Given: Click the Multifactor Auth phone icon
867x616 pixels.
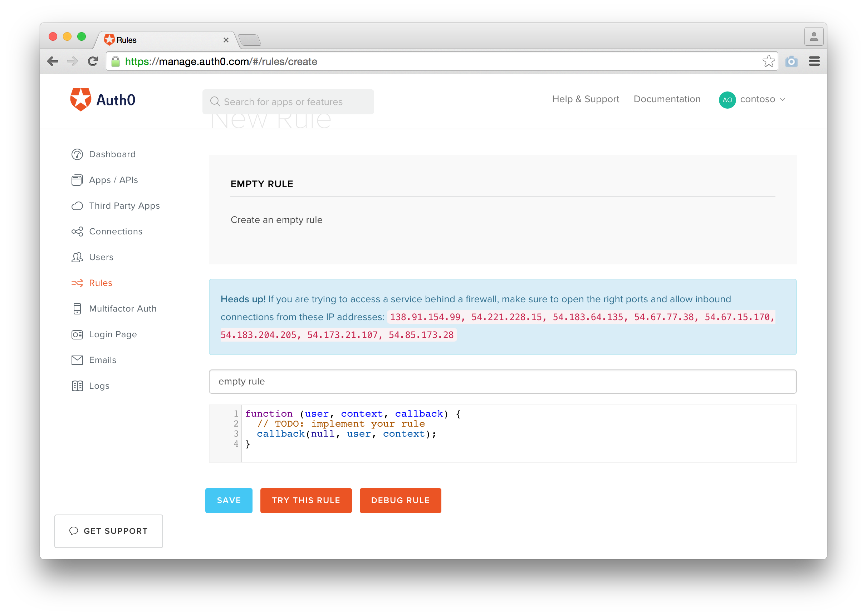Looking at the screenshot, I should (77, 309).
